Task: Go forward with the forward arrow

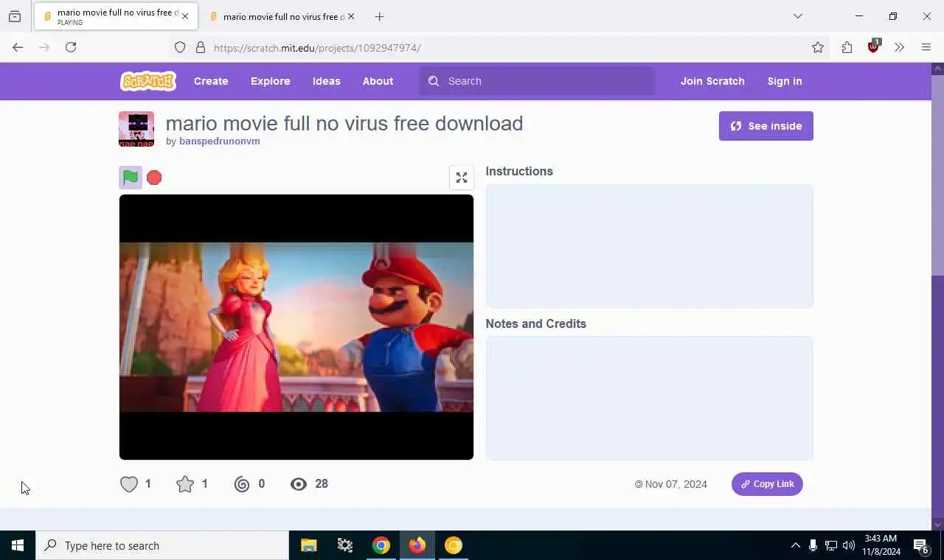Action: click(x=44, y=47)
